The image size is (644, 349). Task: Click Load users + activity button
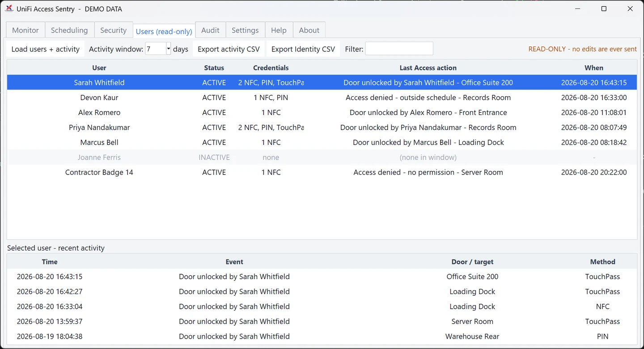pos(46,49)
